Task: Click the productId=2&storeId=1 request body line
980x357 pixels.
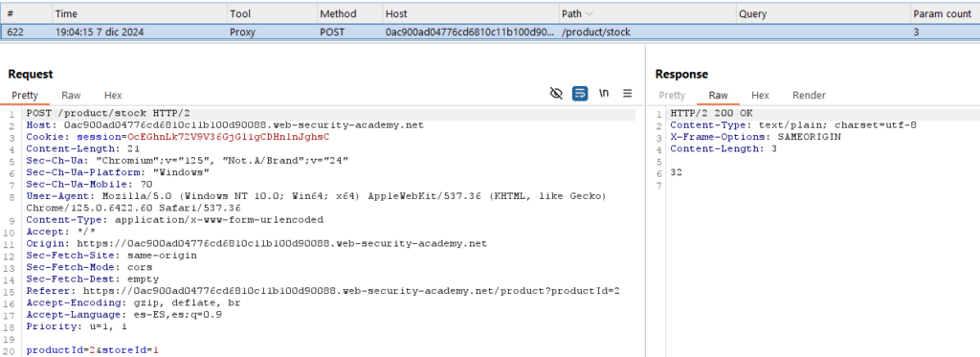Action: [92, 350]
